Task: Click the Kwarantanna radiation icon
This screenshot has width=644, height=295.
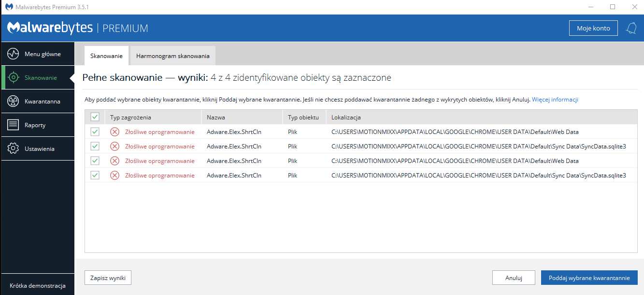Action: coord(13,101)
